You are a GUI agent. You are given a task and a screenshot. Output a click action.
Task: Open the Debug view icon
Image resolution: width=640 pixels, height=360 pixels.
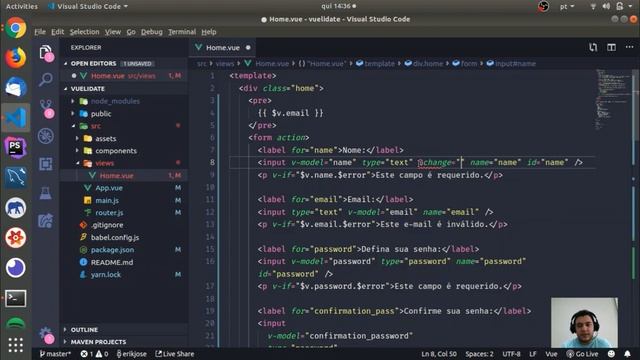pos(46,136)
